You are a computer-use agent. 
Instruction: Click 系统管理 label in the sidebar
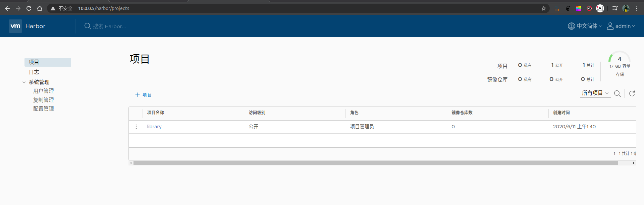(39, 82)
